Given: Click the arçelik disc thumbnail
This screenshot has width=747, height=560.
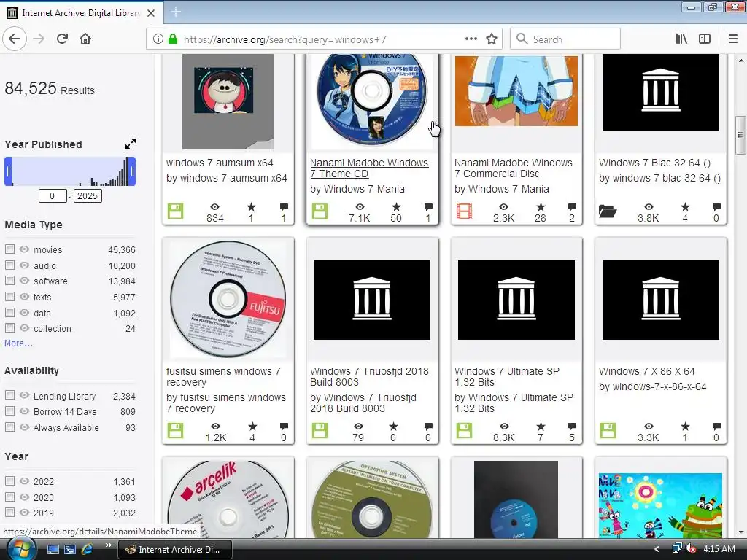Looking at the screenshot, I should pyautogui.click(x=228, y=499).
